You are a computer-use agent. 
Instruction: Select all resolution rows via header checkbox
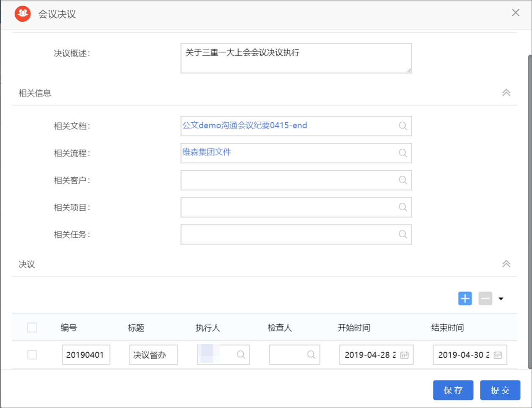pyautogui.click(x=32, y=327)
